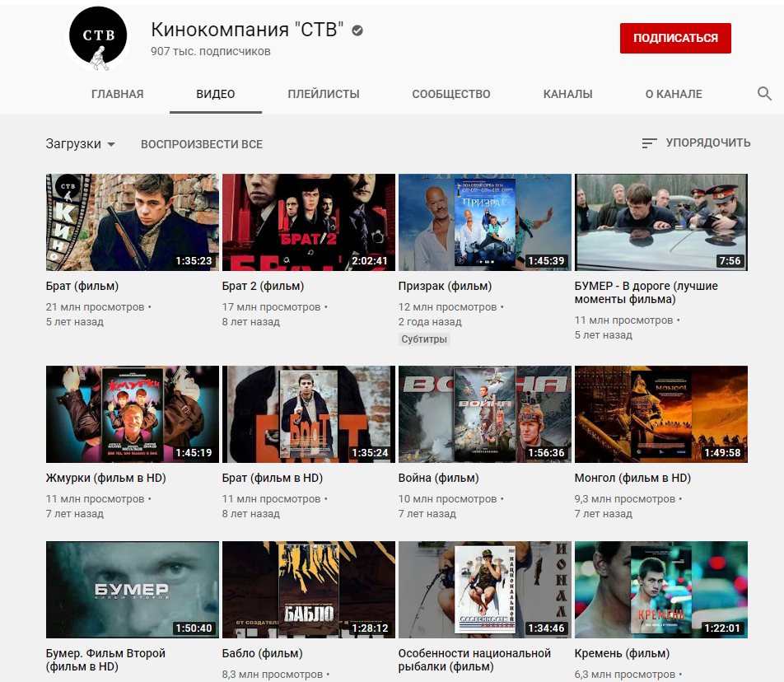The height and width of the screenshot is (682, 784).
Task: Click title "Бумер. Фильм Второй (фильм в HD)"
Action: point(105,660)
